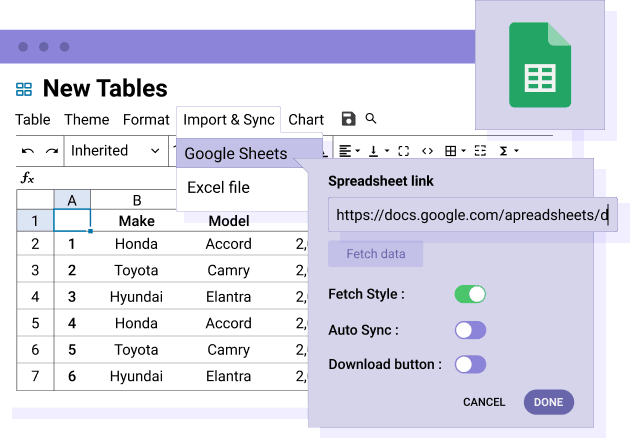The height and width of the screenshot is (438, 630).
Task: Disable the Fetch Style toggle
Action: click(469, 294)
